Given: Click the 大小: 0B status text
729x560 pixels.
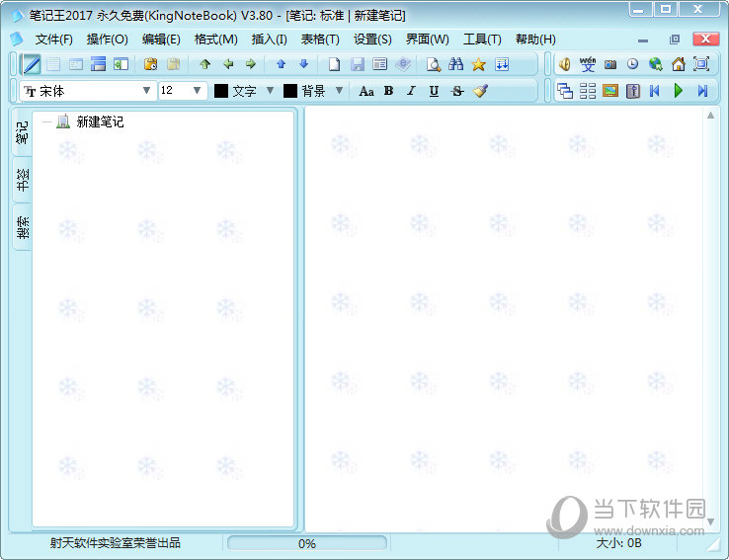Looking at the screenshot, I should (618, 543).
